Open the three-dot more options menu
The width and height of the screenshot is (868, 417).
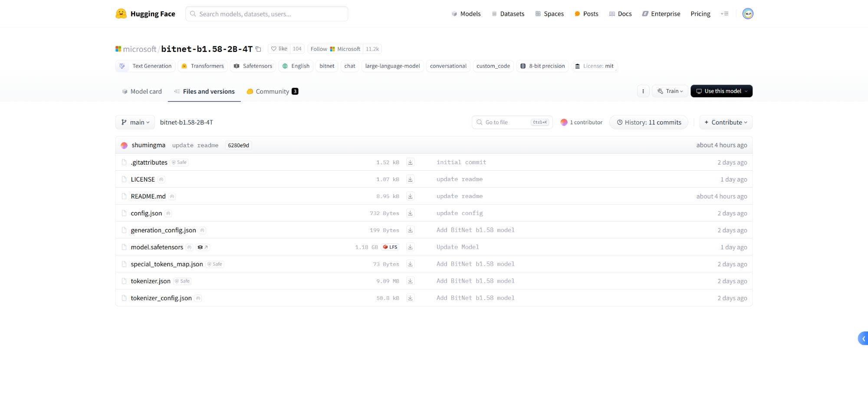tap(643, 91)
